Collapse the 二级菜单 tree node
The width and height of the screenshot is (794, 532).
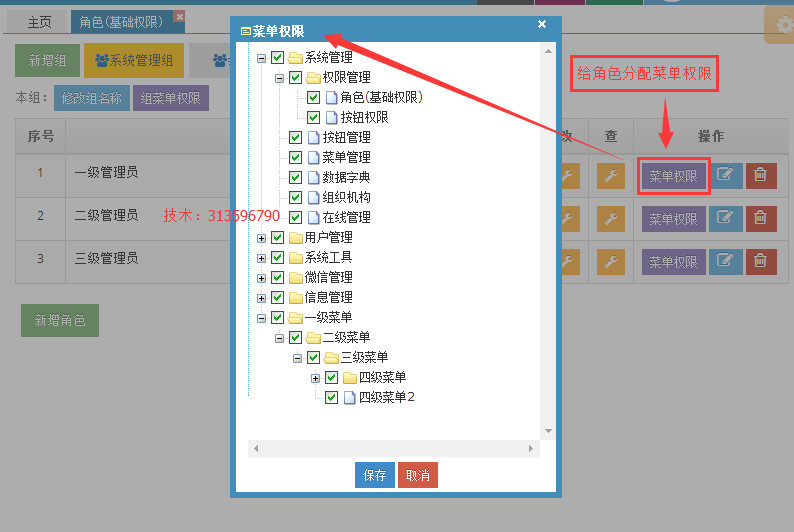pos(280,338)
